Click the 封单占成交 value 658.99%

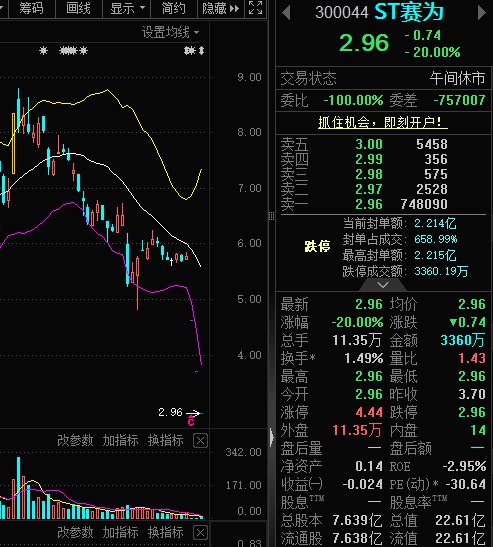(x=435, y=239)
